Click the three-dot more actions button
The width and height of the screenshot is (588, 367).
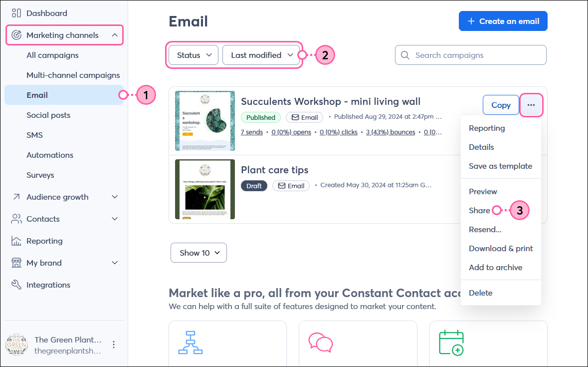click(531, 105)
